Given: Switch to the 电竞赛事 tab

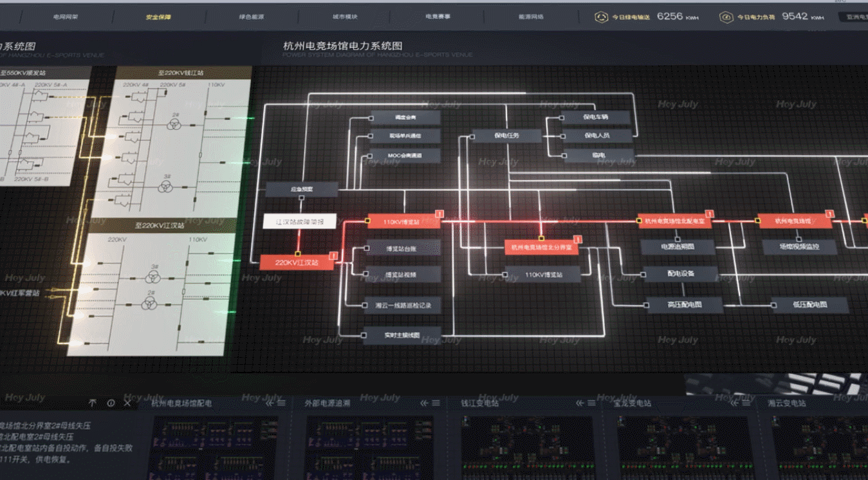Looking at the screenshot, I should (x=438, y=17).
